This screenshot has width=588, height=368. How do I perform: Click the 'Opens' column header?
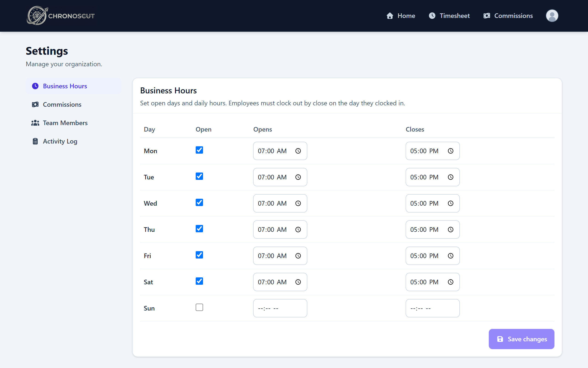coord(262,129)
